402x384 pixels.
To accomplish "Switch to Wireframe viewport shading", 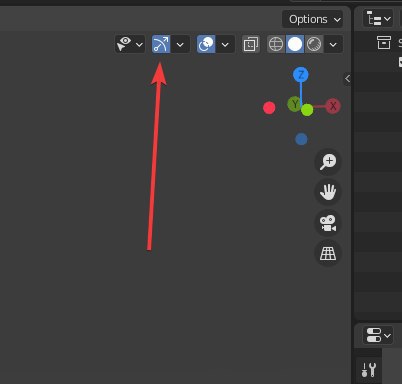I will coord(276,44).
